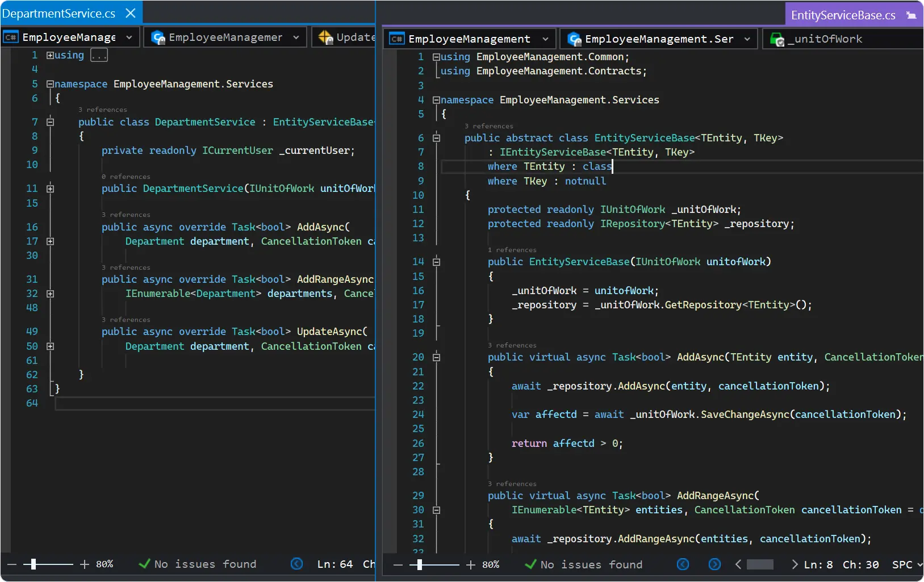Screen dimensions: 924x582
Task: Click the C# project icon in left breadcrumb
Action: [x=10, y=37]
